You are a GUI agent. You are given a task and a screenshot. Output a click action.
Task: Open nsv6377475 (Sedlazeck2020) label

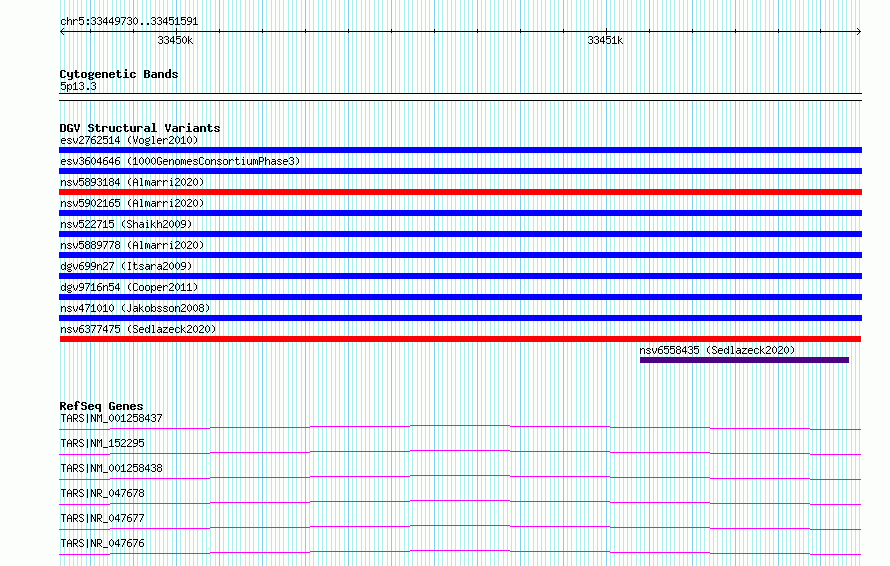[x=138, y=329]
